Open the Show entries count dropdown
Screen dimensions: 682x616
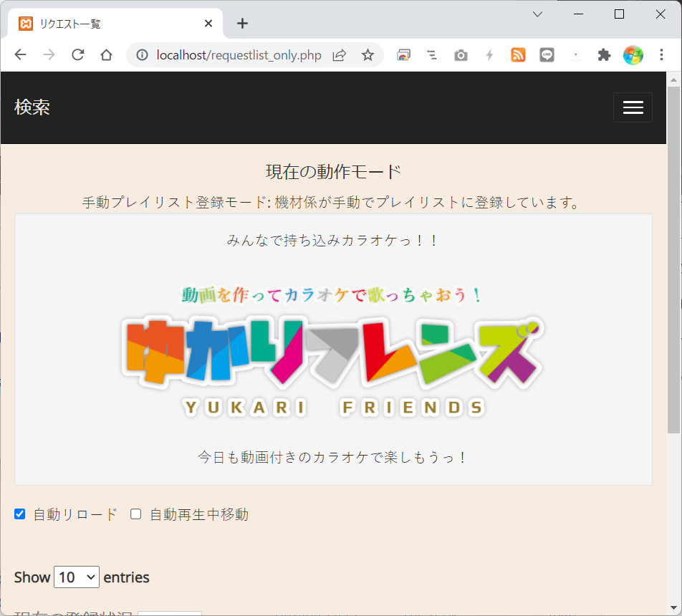point(77,577)
